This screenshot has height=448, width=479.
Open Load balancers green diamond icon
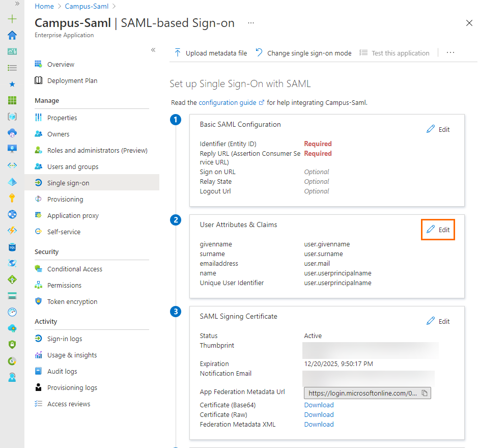[x=12, y=279]
